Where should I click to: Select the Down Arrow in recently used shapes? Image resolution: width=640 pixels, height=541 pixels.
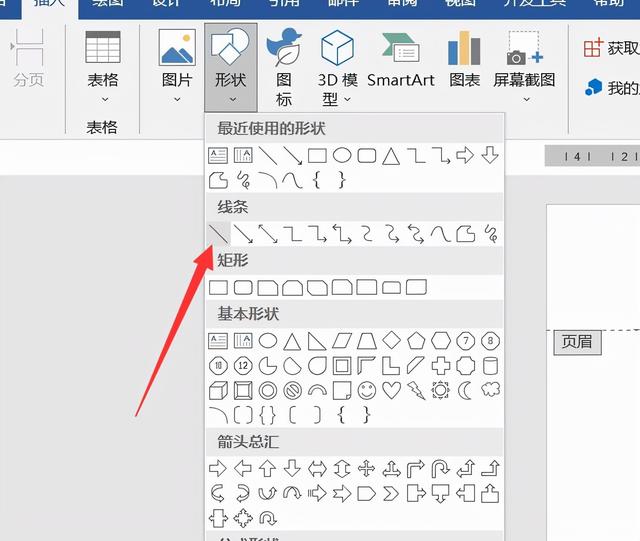(x=490, y=155)
